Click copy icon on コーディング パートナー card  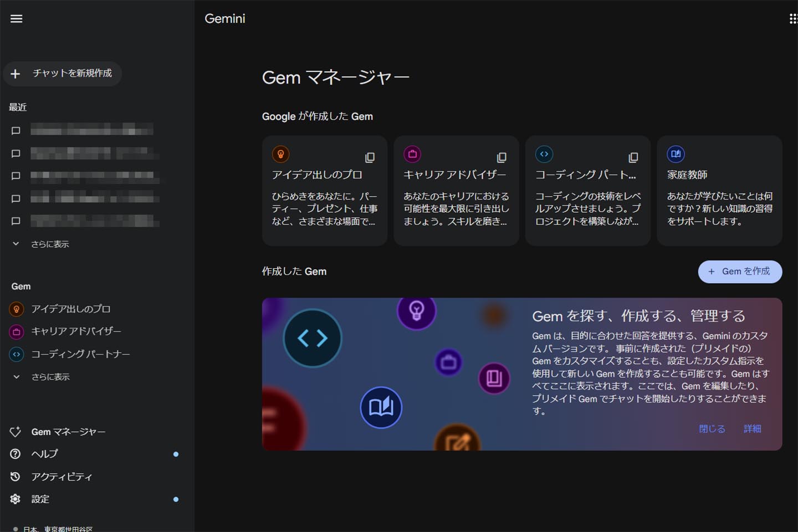633,157
